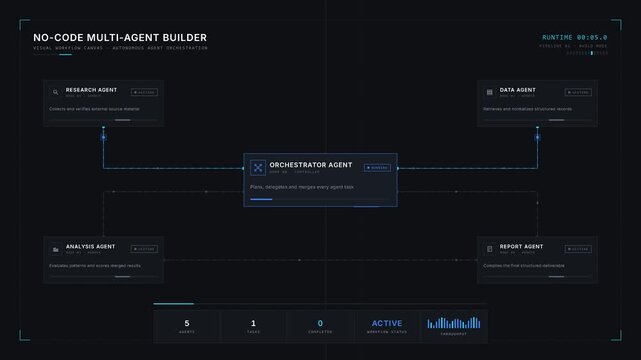This screenshot has height=360, width=641.
Task: Click the Analysis Agent description text
Action: 95,266
